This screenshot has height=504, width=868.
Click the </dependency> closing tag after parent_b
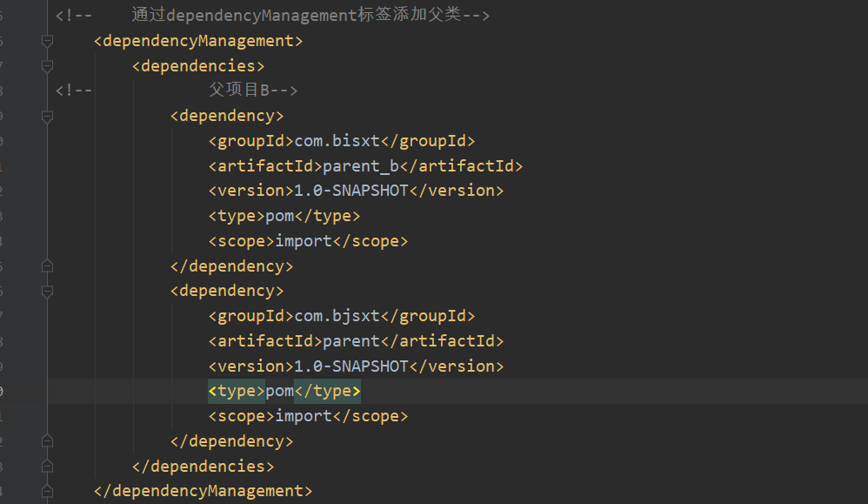[231, 265]
